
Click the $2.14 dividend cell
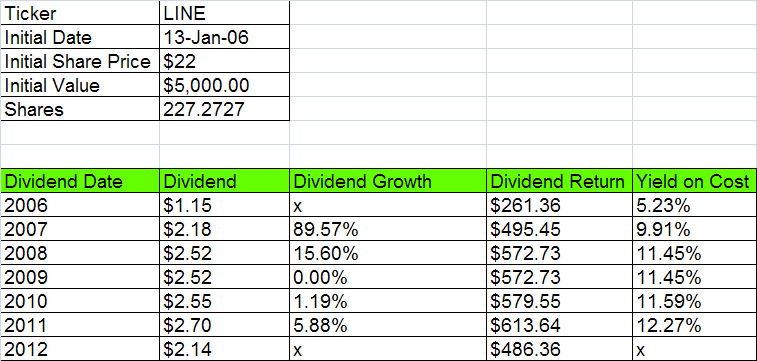point(224,349)
